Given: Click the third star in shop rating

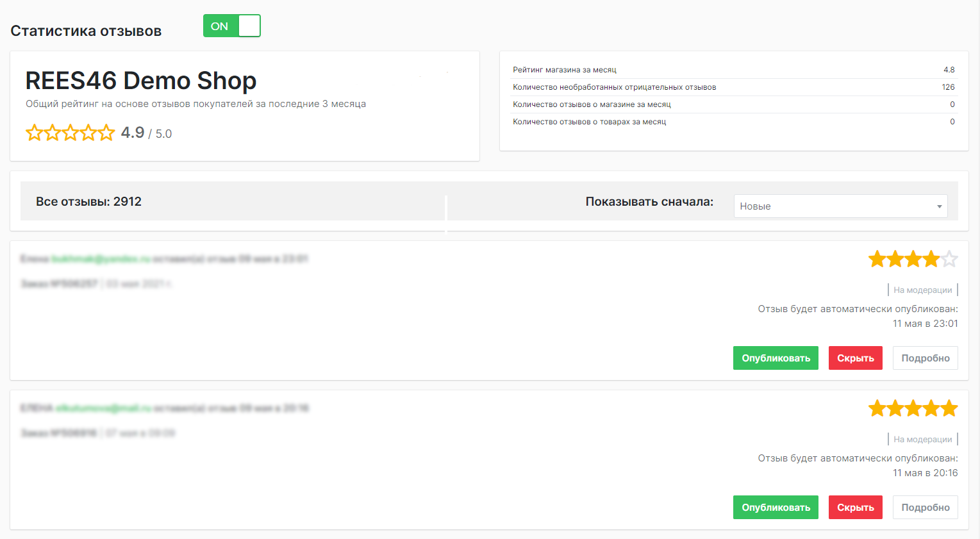Looking at the screenshot, I should click(x=71, y=133).
